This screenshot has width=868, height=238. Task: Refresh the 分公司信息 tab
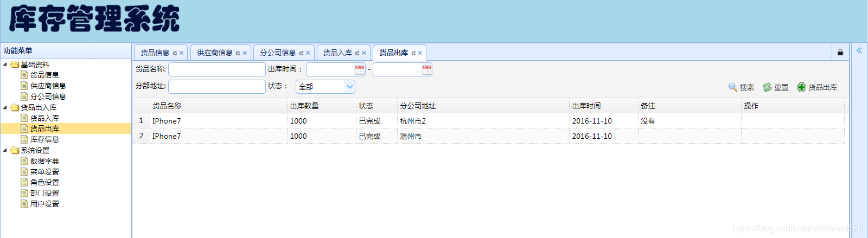pos(301,53)
